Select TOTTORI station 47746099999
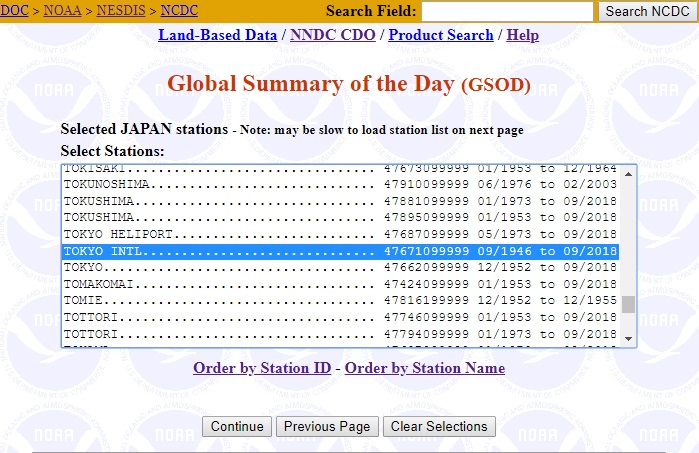 [x=340, y=317]
